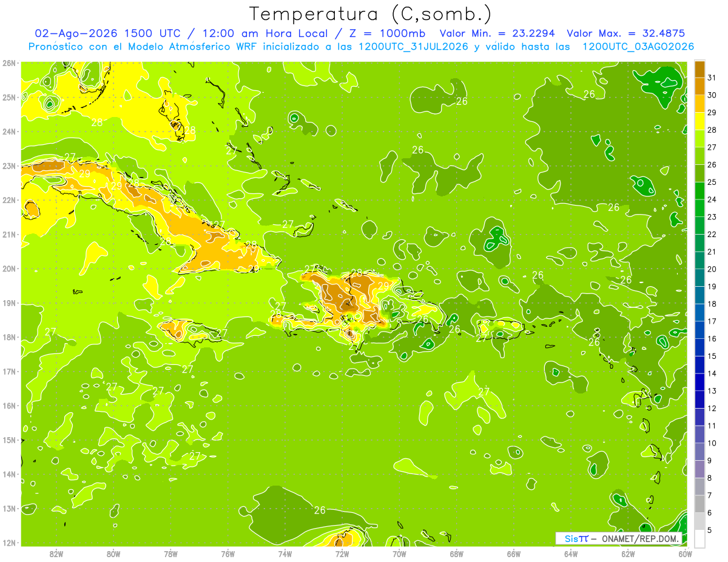
Task: Click the '78W' longitude axis label
Action: (170, 553)
